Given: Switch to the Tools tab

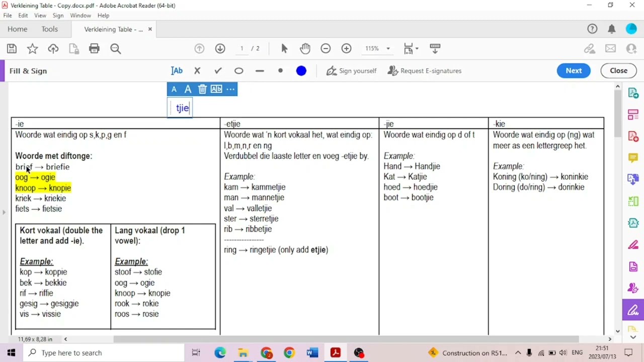Looking at the screenshot, I should pyautogui.click(x=50, y=29).
